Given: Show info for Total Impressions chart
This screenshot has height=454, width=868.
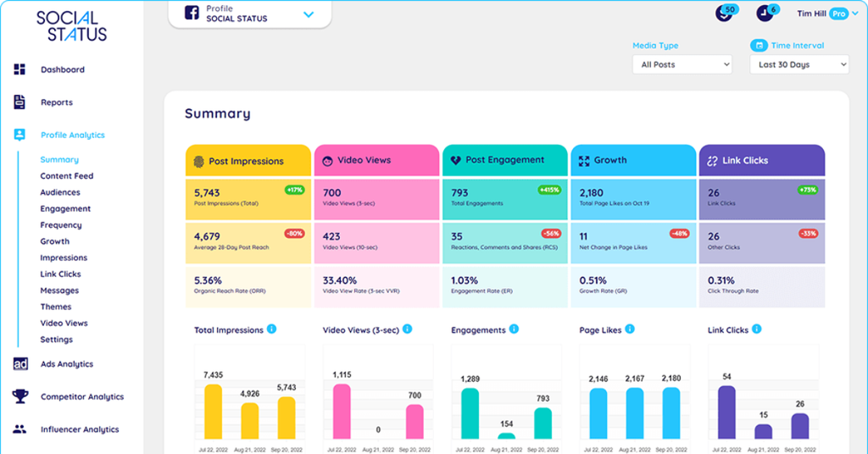Looking at the screenshot, I should coord(271,329).
